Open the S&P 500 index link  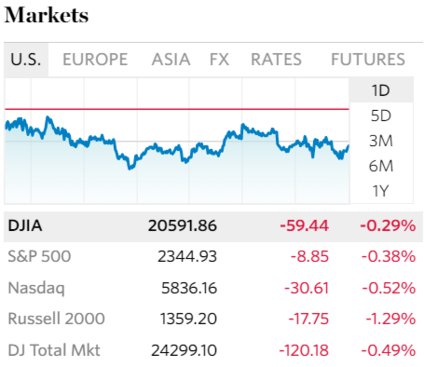point(39,257)
